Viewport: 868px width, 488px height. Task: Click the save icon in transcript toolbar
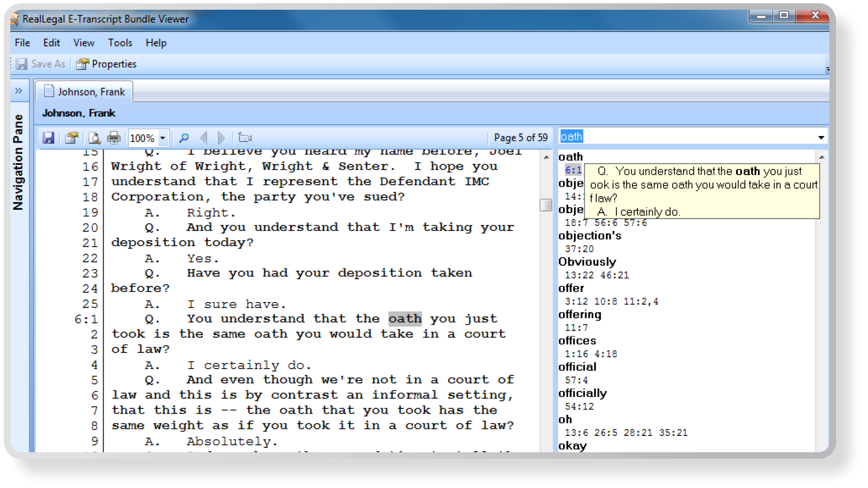click(x=48, y=138)
